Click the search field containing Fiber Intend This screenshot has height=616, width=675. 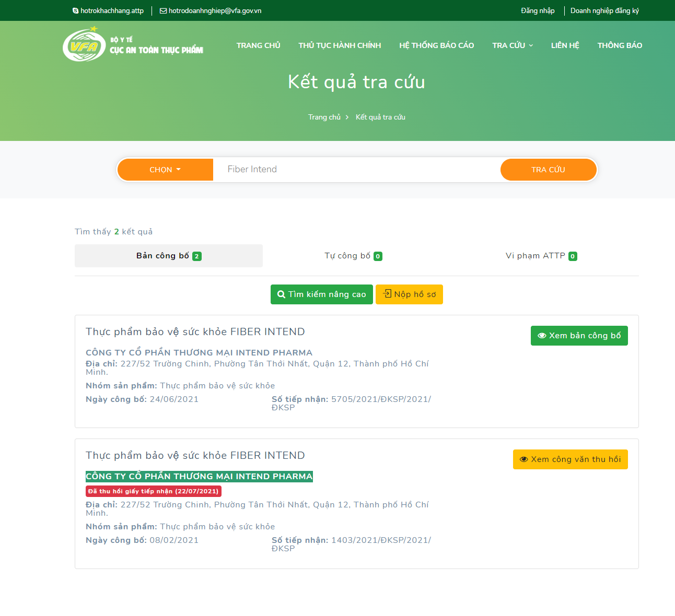[x=357, y=170]
